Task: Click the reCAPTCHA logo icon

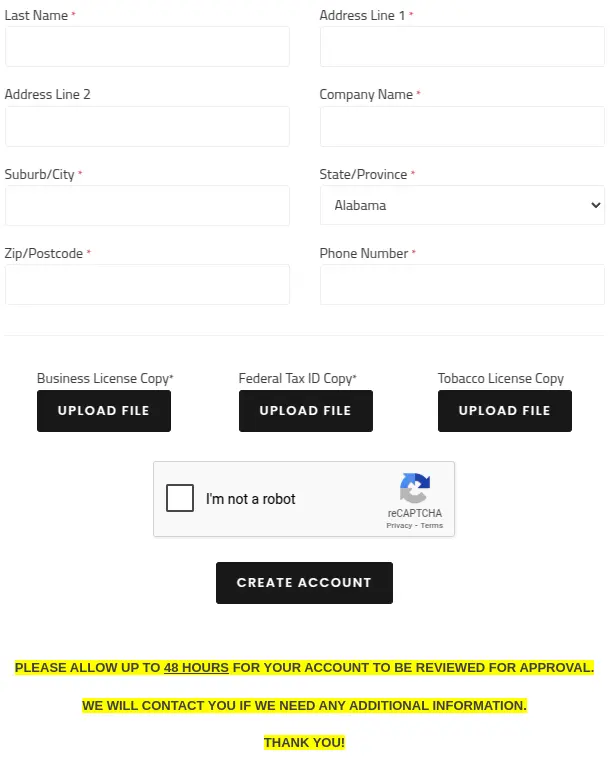Action: [x=414, y=489]
